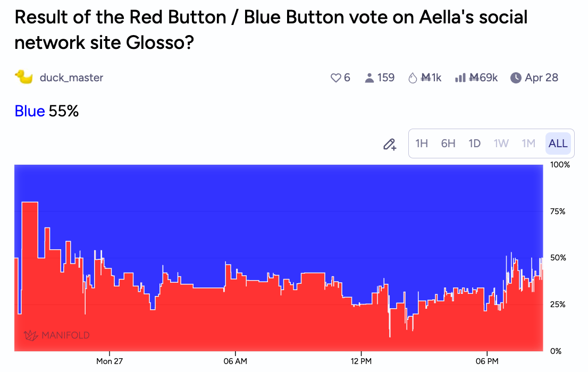This screenshot has width=588, height=372.
Task: Select the 1D time range
Action: (474, 143)
